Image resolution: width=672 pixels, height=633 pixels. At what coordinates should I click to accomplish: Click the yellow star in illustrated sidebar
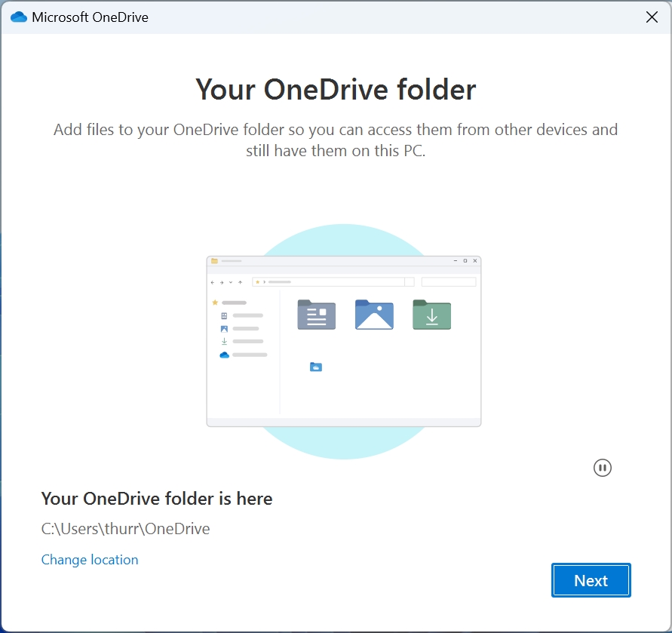coord(215,303)
